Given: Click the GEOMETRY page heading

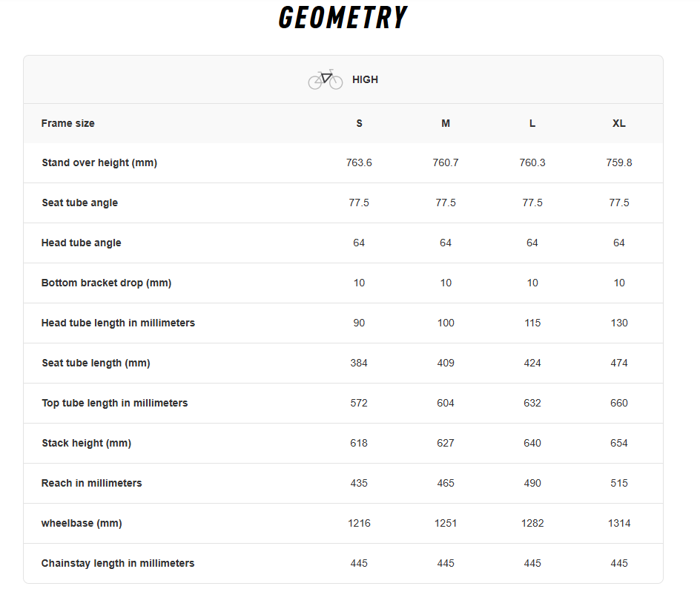Looking at the screenshot, I should tap(343, 18).
